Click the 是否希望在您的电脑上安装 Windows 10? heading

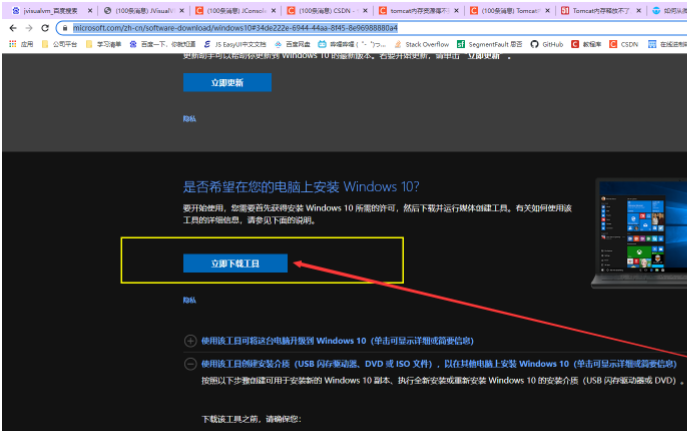tap(301, 187)
